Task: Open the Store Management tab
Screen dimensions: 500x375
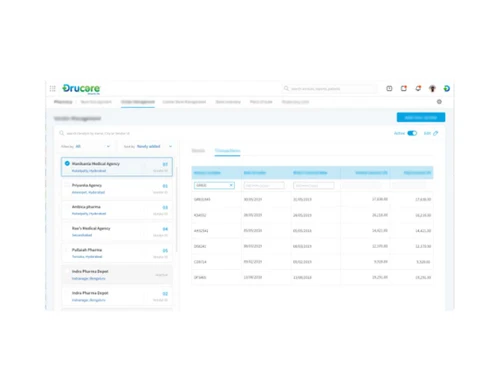Action: [x=96, y=102]
